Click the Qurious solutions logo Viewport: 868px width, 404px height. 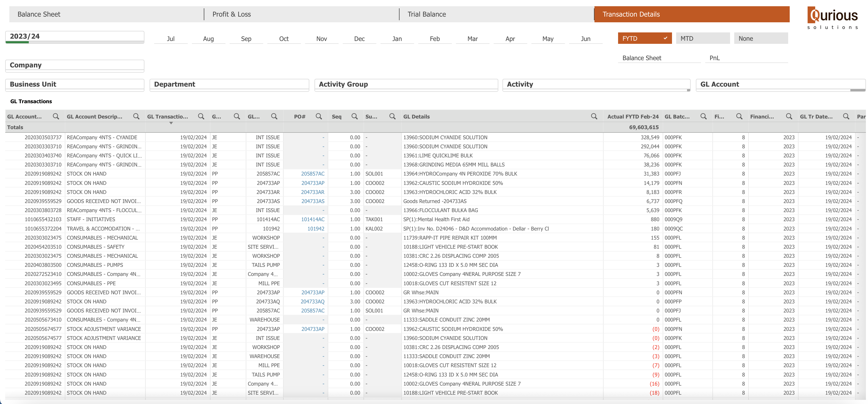click(x=833, y=18)
